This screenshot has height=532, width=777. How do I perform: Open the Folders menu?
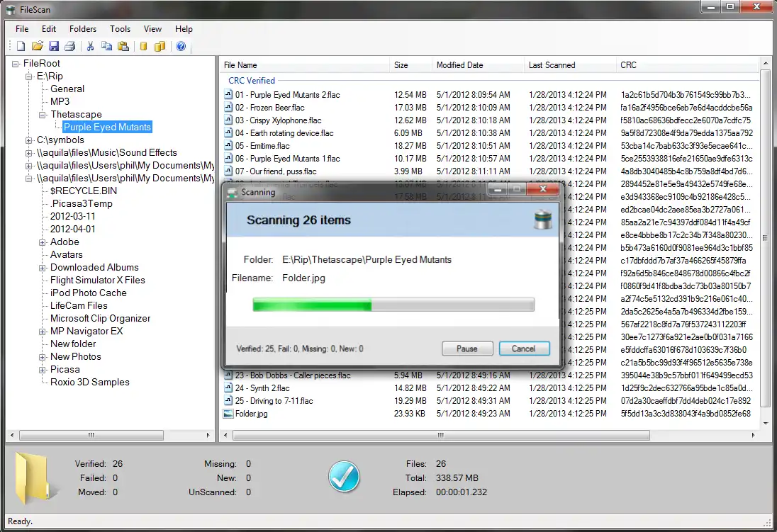83,29
